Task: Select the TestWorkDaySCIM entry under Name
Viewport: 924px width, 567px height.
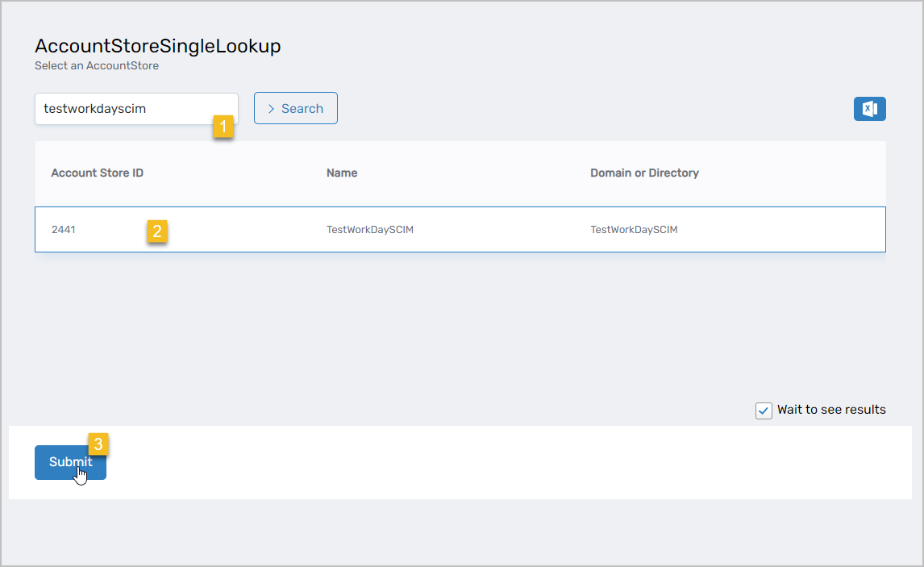Action: click(x=370, y=230)
